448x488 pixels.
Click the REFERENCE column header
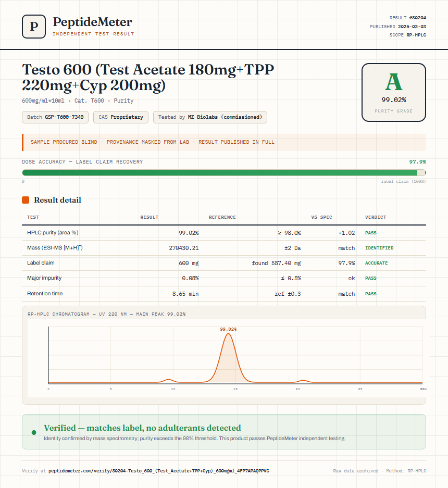pos(222,217)
